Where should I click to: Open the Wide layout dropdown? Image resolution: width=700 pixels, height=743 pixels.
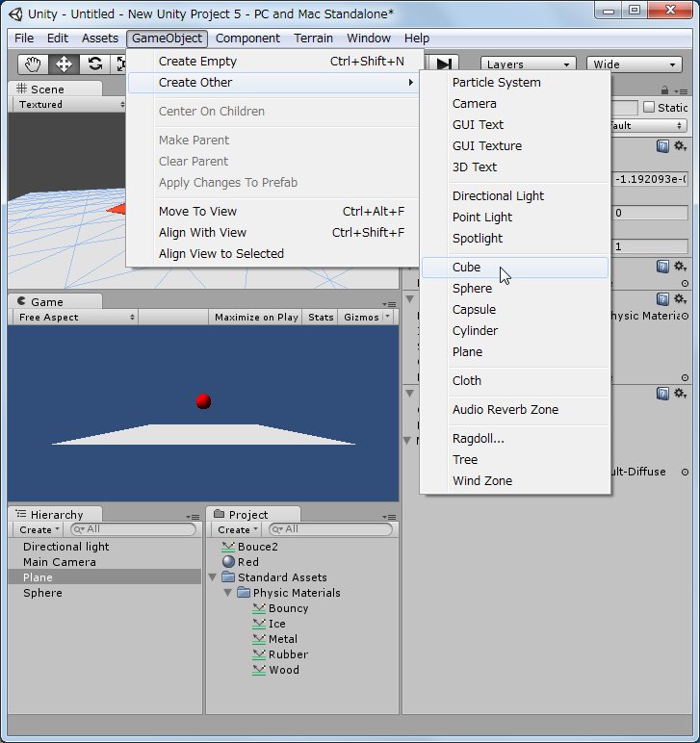(635, 64)
